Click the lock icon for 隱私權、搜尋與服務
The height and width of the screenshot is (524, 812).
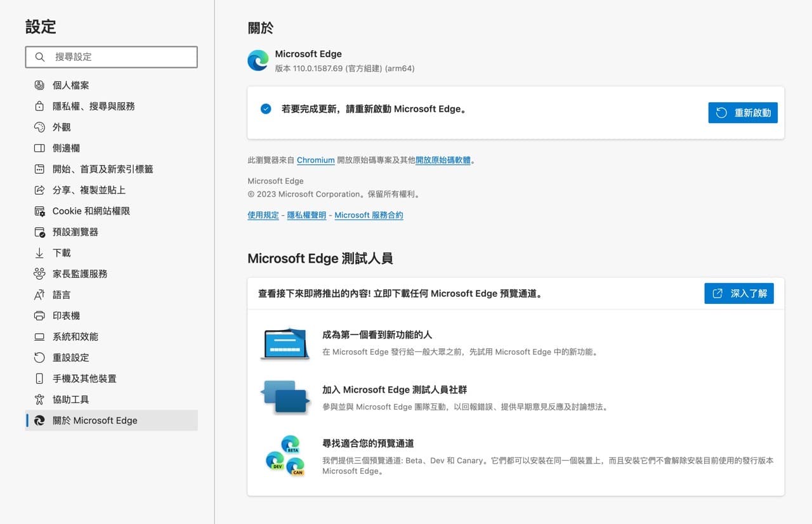39,106
